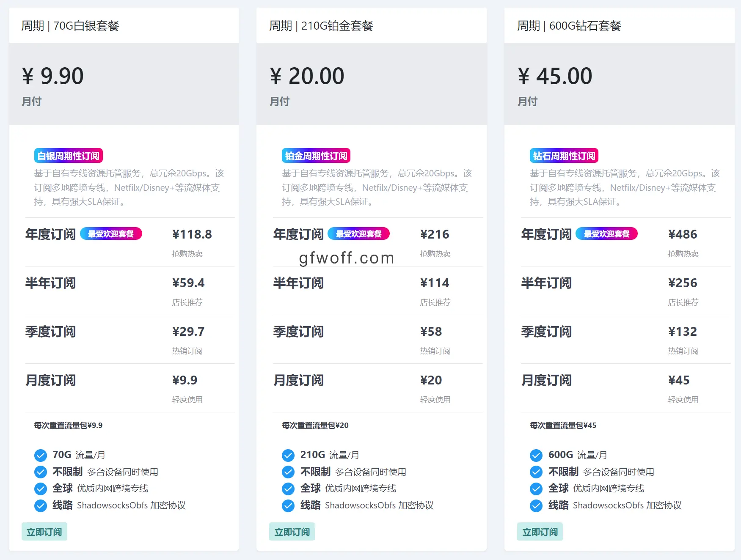
Task: Click 线路 check icon in the 铂金 card
Action: tap(288, 505)
